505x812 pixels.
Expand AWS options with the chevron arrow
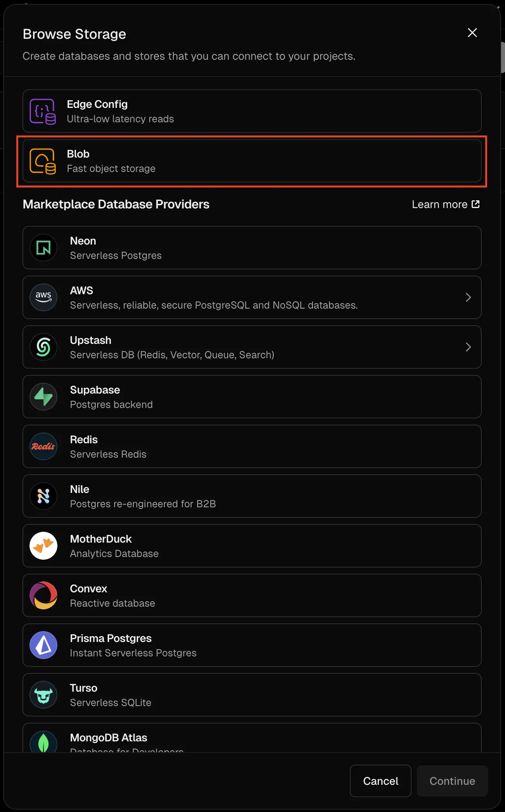(468, 297)
